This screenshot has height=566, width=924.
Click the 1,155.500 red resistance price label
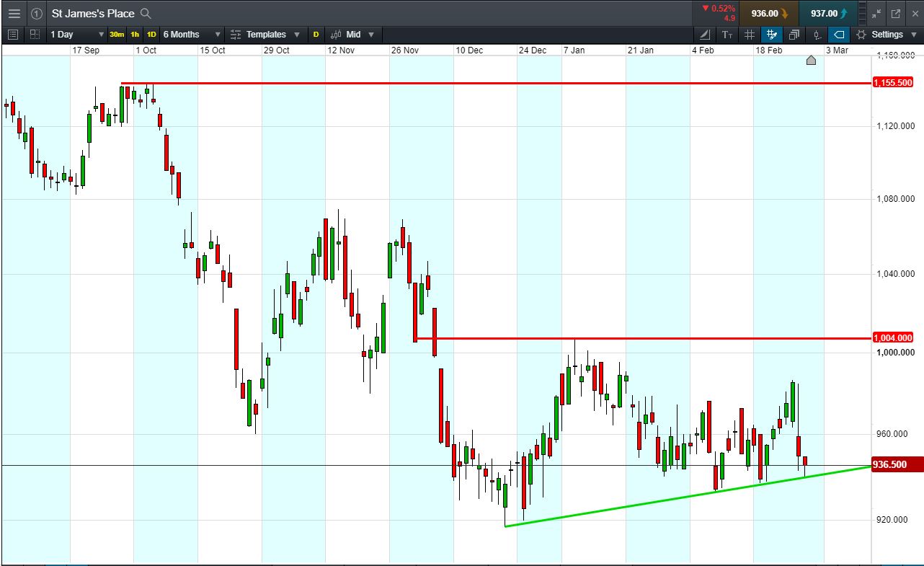[893, 83]
